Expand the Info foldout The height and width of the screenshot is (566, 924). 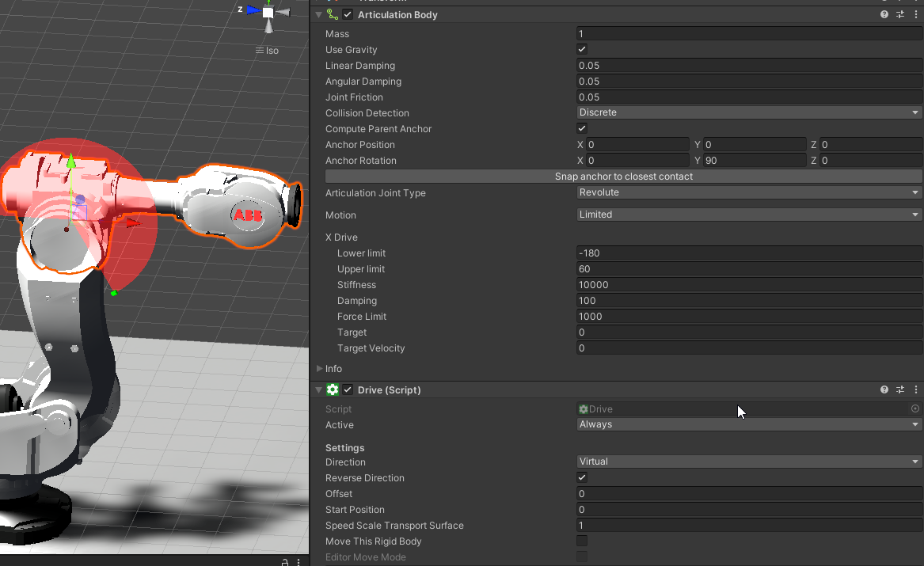320,369
